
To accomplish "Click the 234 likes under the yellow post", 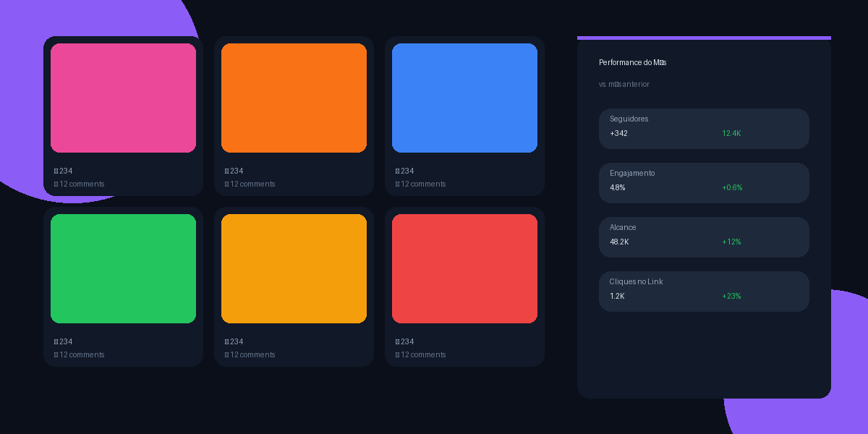I will point(234,341).
